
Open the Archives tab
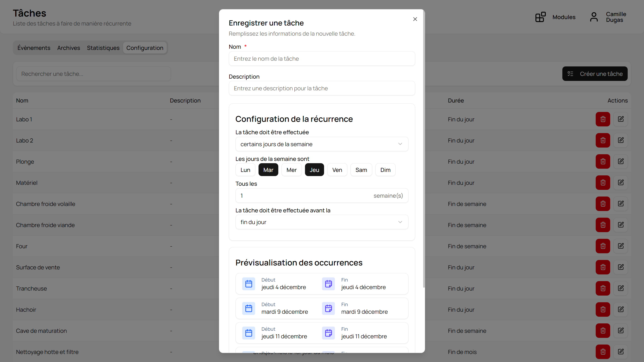(x=69, y=48)
